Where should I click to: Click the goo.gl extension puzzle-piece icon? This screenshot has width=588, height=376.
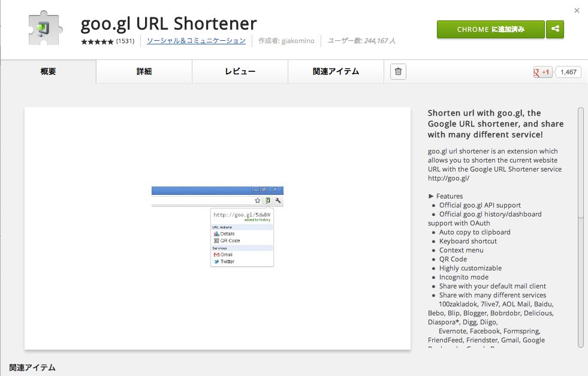[45, 29]
